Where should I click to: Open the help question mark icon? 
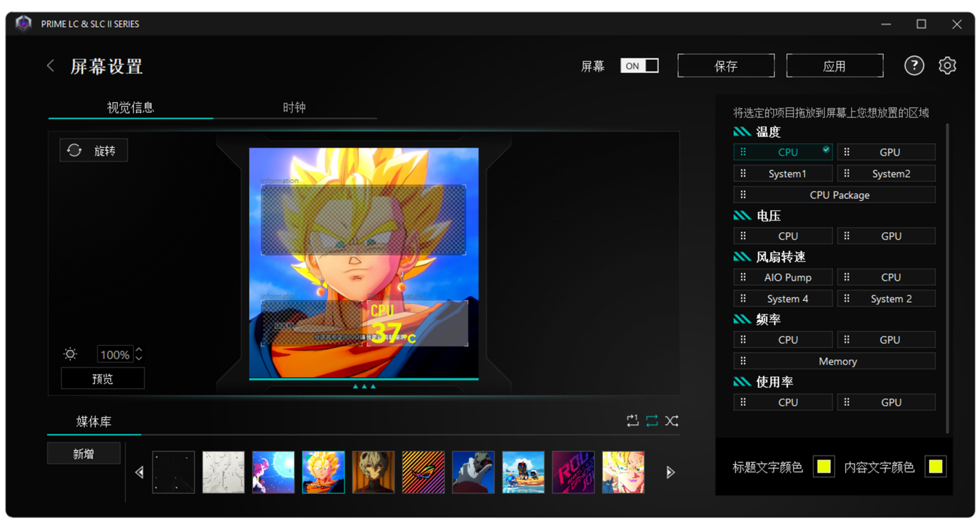pyautogui.click(x=914, y=66)
